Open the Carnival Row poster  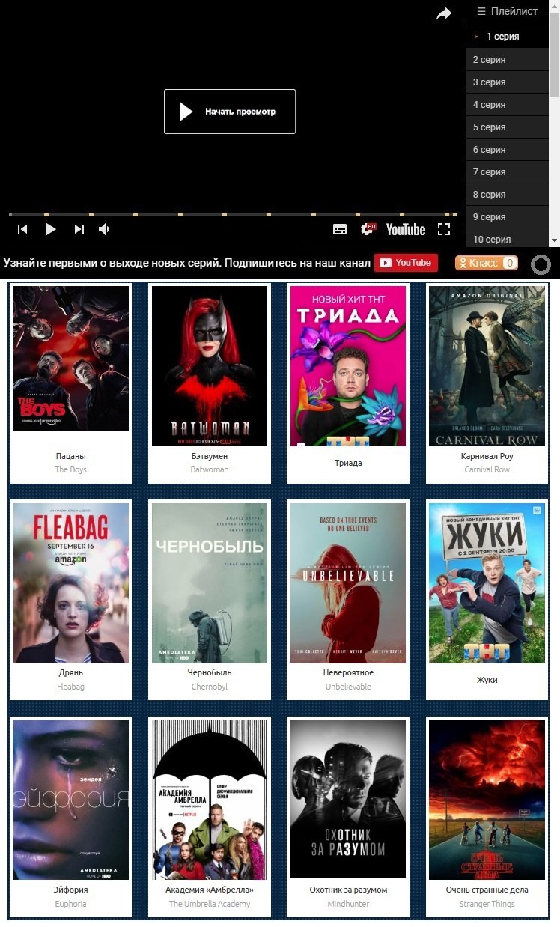[487, 366]
